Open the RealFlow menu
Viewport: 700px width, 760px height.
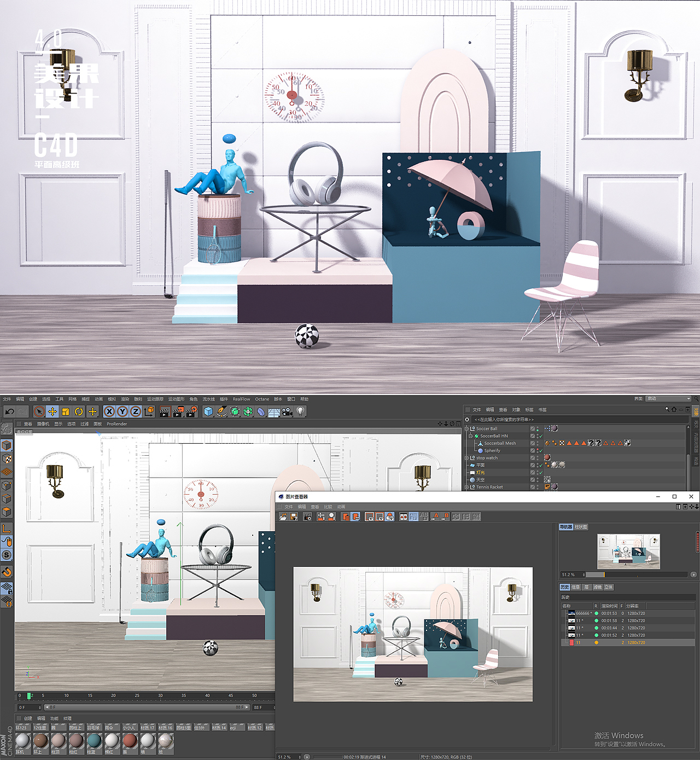pyautogui.click(x=241, y=399)
